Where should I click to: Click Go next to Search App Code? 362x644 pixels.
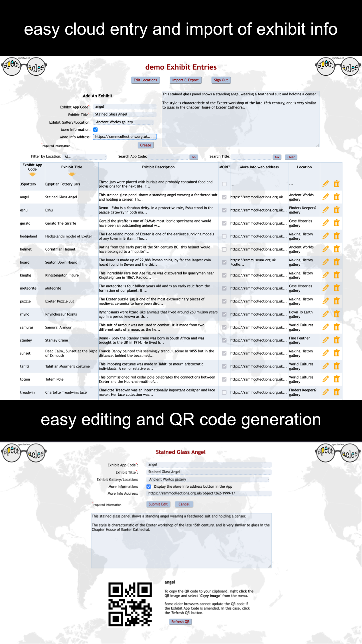tap(194, 157)
